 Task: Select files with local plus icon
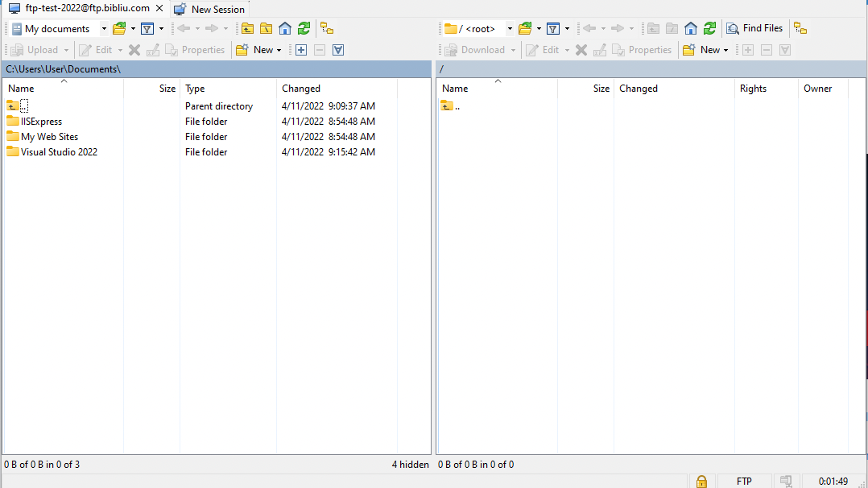point(301,50)
